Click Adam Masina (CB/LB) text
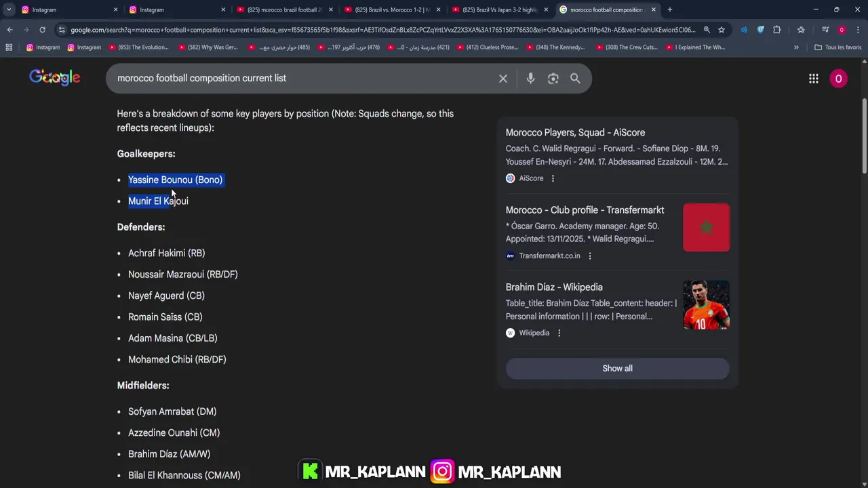 (x=172, y=338)
